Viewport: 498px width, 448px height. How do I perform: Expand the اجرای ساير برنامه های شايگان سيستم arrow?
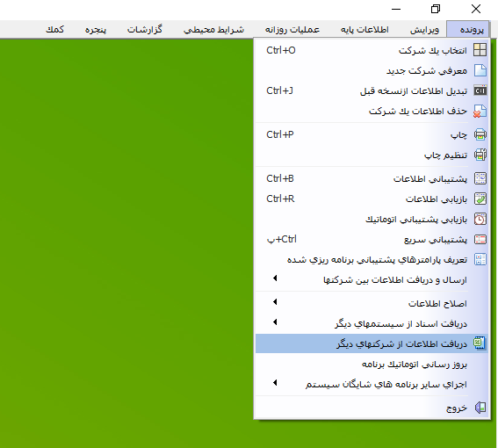(x=275, y=383)
